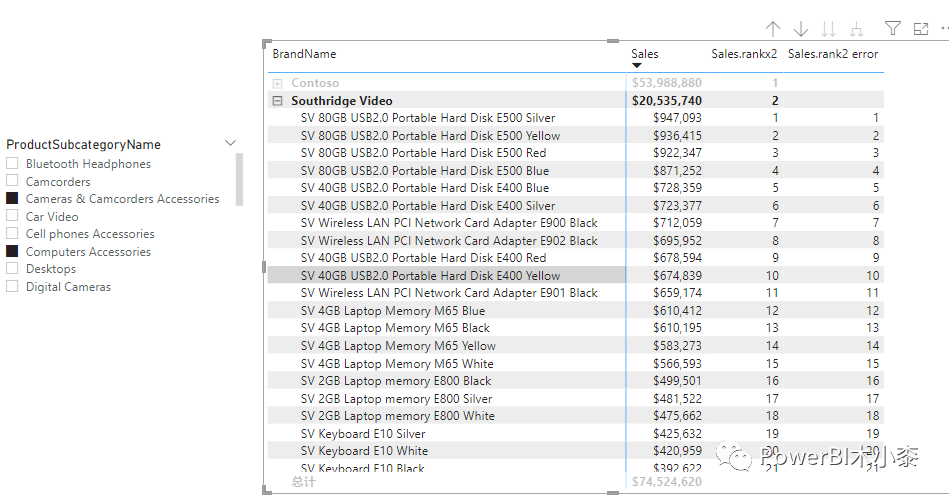949x498 pixels.
Task: Collapse the Southridge Video brand row
Action: pos(277,101)
